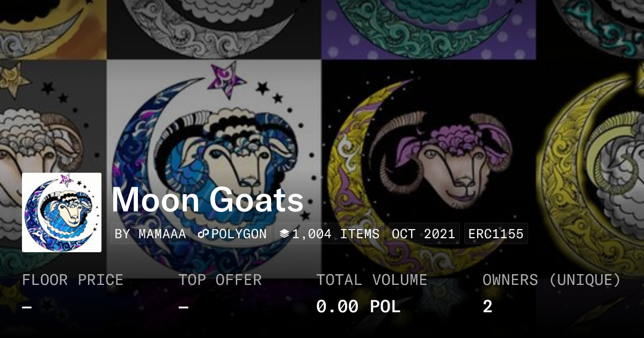Click the TOP OFFER label

220,280
